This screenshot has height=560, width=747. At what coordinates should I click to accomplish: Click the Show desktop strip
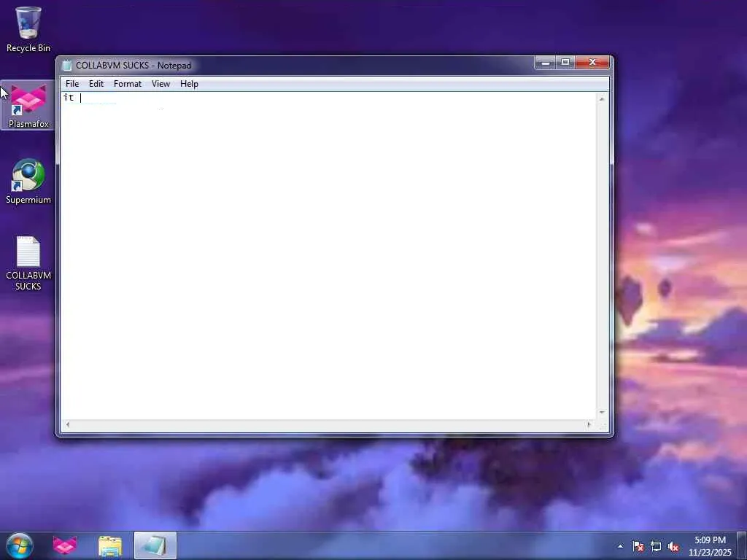coord(742,545)
